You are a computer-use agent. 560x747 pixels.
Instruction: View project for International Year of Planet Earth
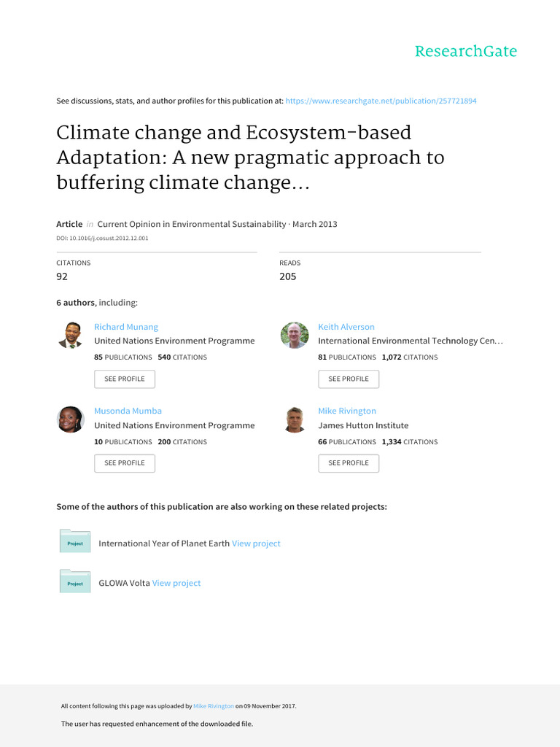pyautogui.click(x=256, y=543)
